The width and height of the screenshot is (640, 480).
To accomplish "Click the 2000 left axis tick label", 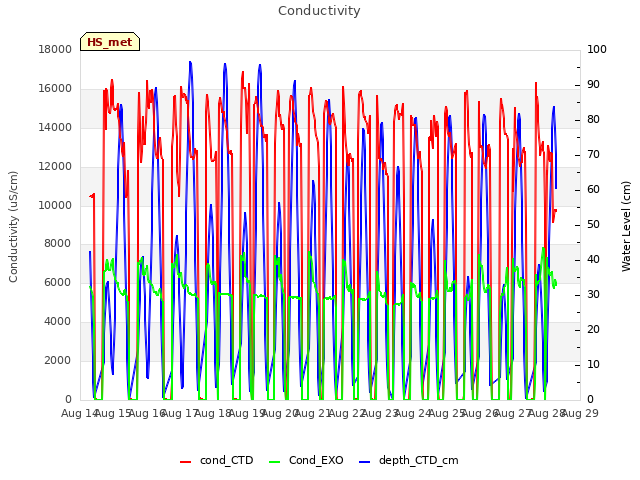I will [x=58, y=360].
